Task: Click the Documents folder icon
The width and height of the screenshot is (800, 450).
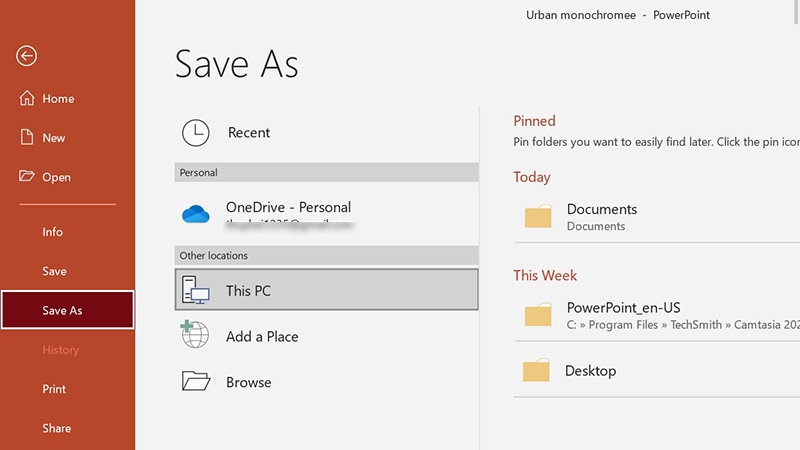Action: pos(538,216)
